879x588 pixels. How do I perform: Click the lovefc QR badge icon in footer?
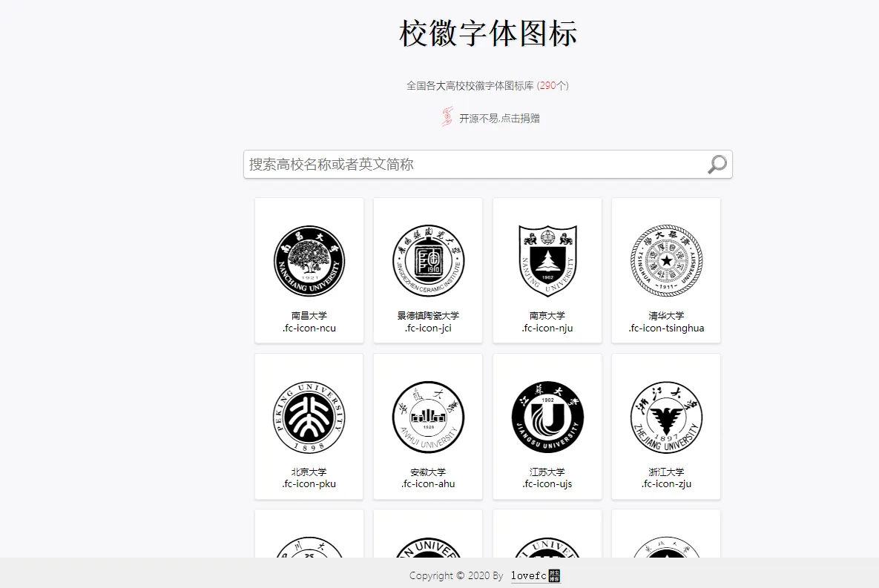click(554, 575)
